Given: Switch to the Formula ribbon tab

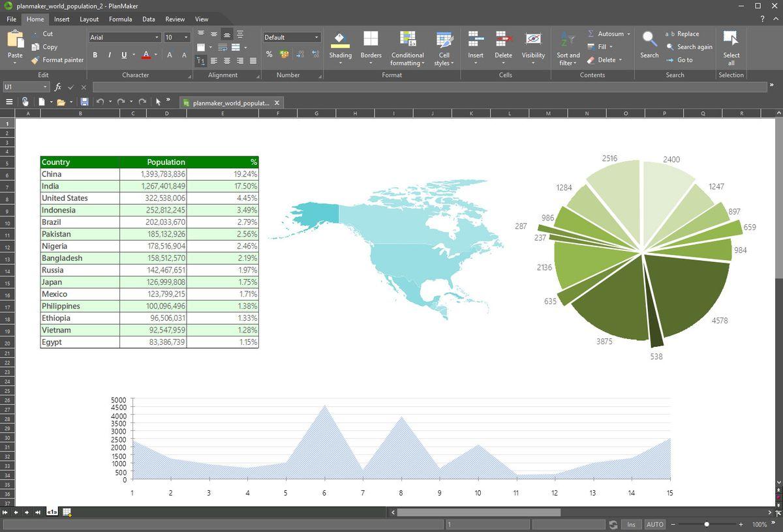Looking at the screenshot, I should coord(120,20).
